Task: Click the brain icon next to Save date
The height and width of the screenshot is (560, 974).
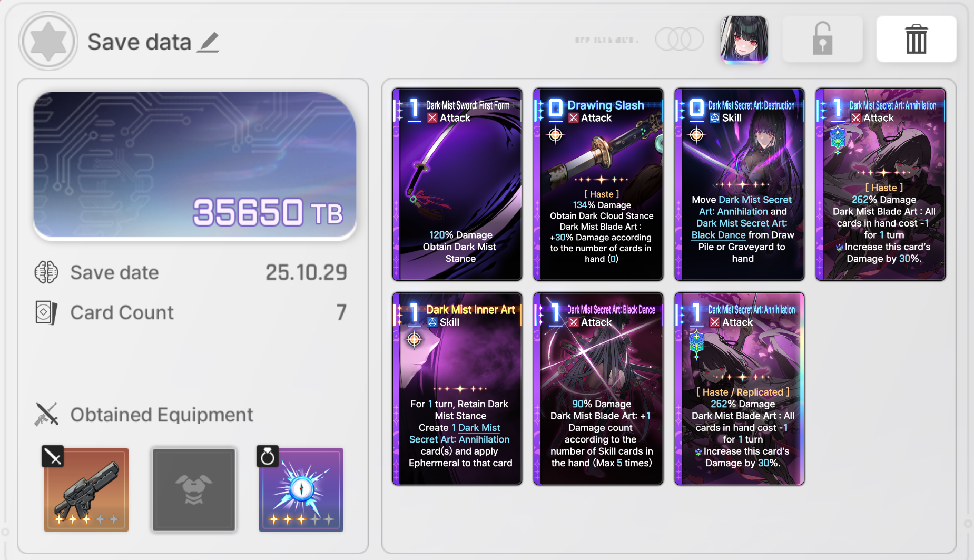Action: (x=46, y=272)
